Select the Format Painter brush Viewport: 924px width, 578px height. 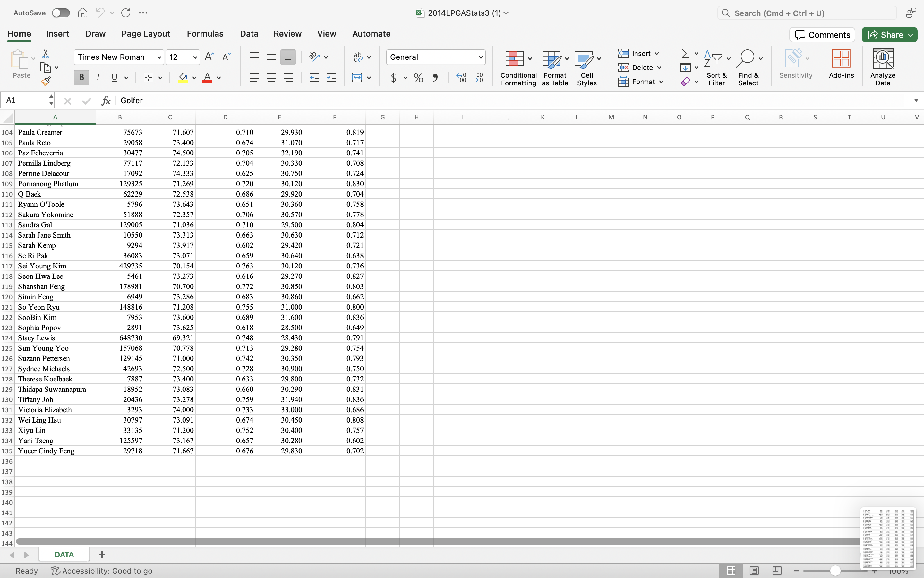(x=46, y=81)
